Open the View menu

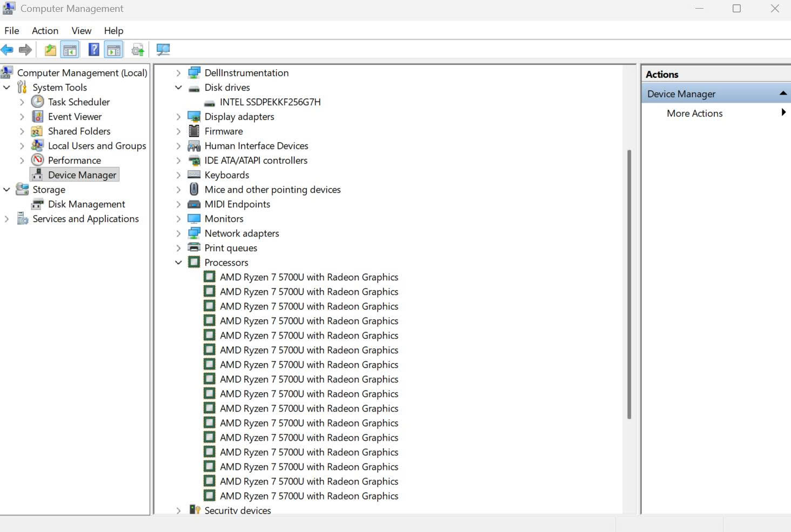[x=82, y=31]
